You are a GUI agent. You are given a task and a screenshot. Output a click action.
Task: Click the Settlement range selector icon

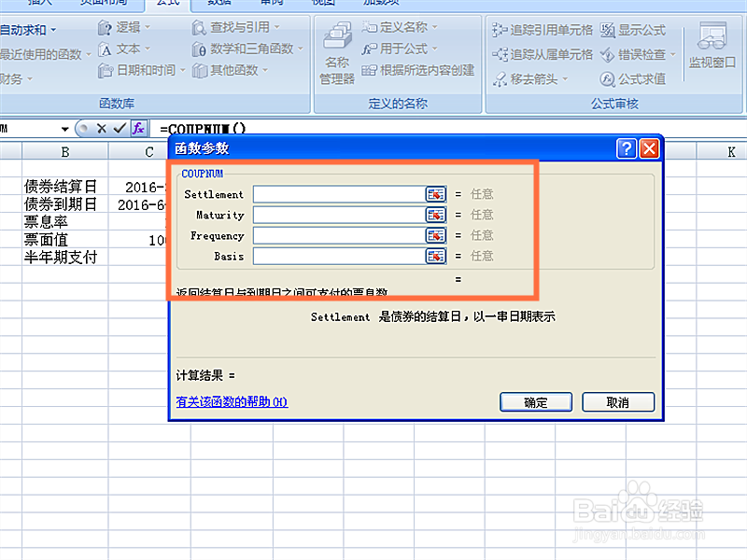[436, 194]
